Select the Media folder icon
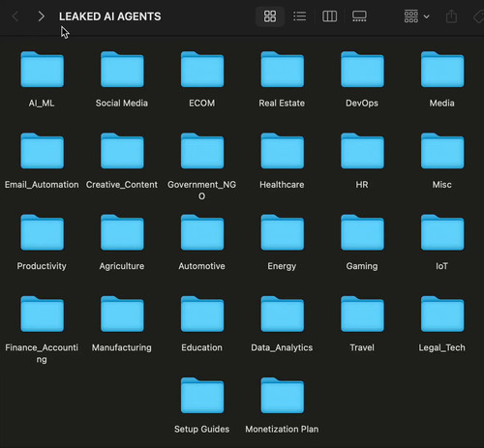The height and width of the screenshot is (448, 484). (x=442, y=70)
